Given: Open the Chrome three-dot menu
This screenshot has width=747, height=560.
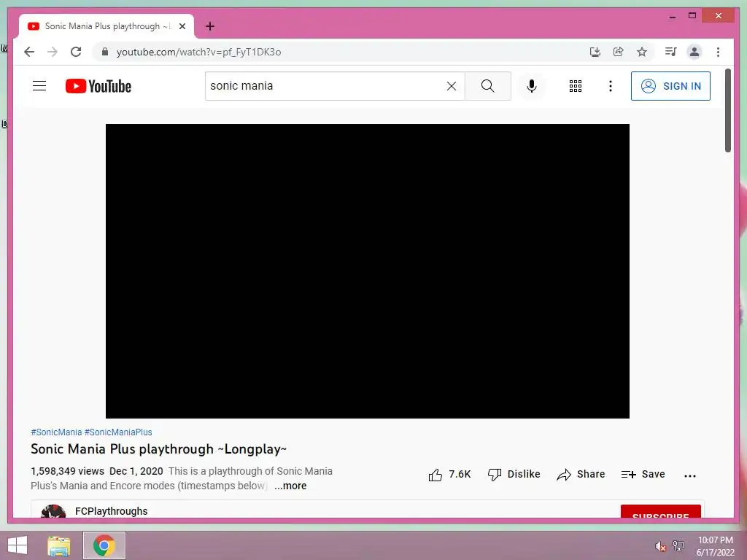Looking at the screenshot, I should click(x=718, y=52).
